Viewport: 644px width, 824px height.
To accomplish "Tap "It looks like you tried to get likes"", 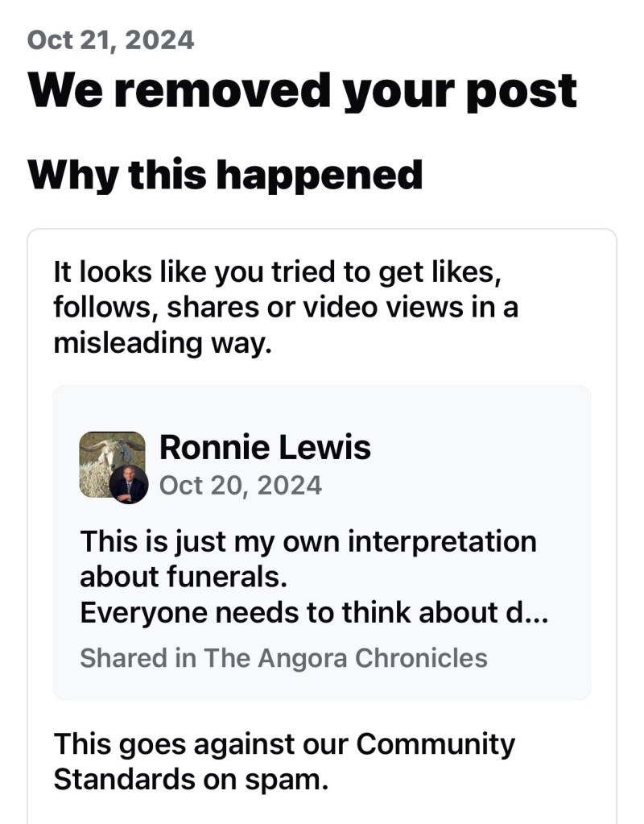I will (278, 271).
